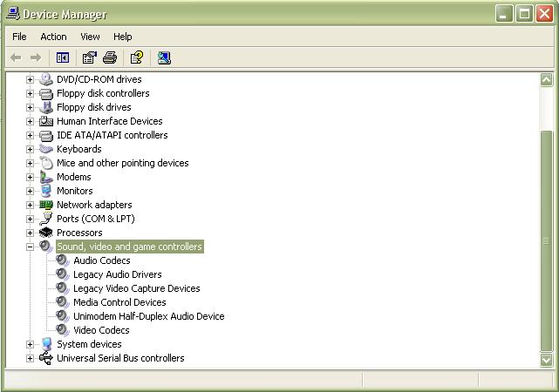
Task: Expand the Processors node
Action: [x=30, y=233]
